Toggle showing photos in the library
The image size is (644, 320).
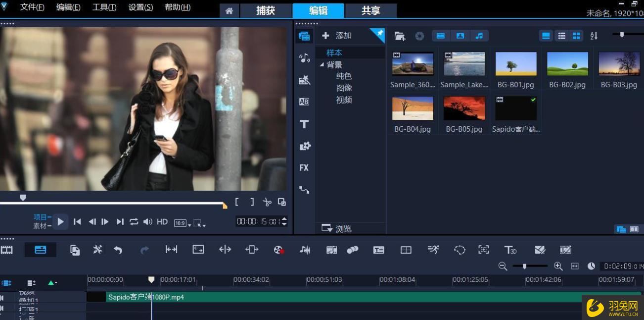pyautogui.click(x=460, y=36)
